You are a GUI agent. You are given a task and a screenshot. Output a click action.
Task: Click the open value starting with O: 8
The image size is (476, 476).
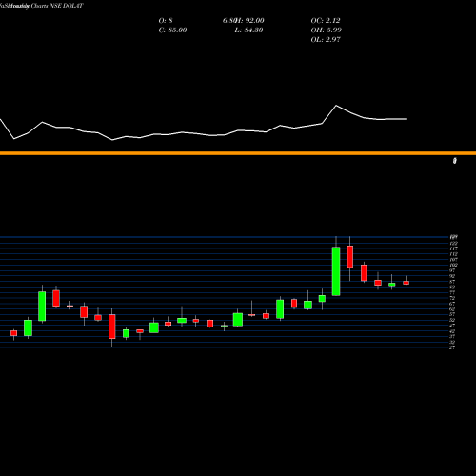tap(166, 21)
